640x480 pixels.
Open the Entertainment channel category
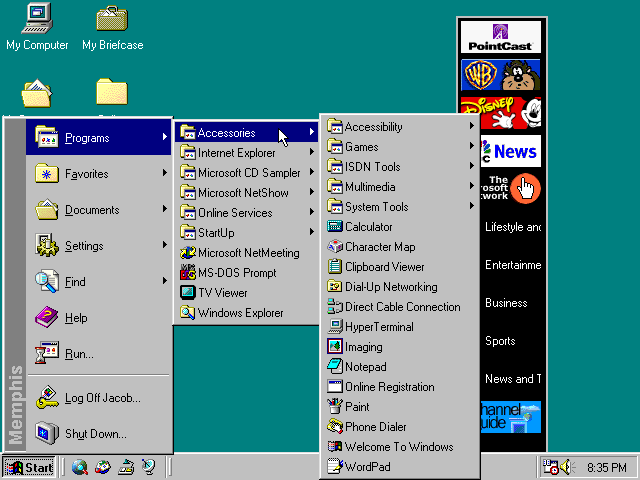513,265
